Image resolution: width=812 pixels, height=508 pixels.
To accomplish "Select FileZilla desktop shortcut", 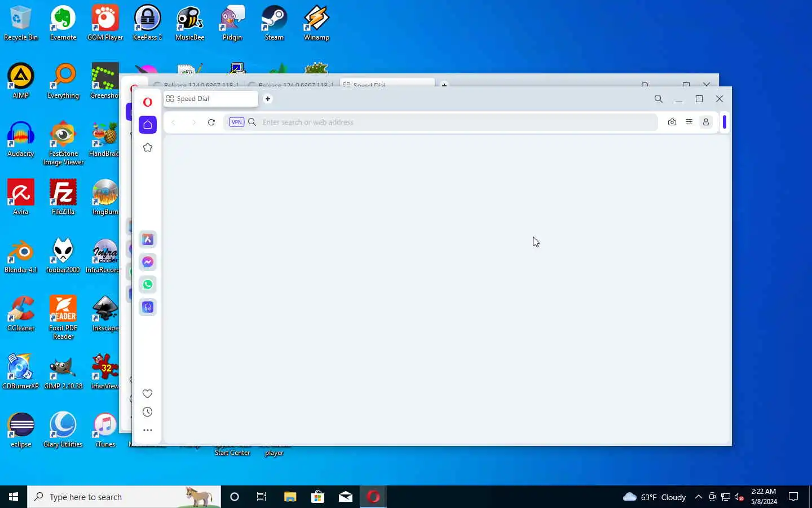I will click(x=63, y=198).
